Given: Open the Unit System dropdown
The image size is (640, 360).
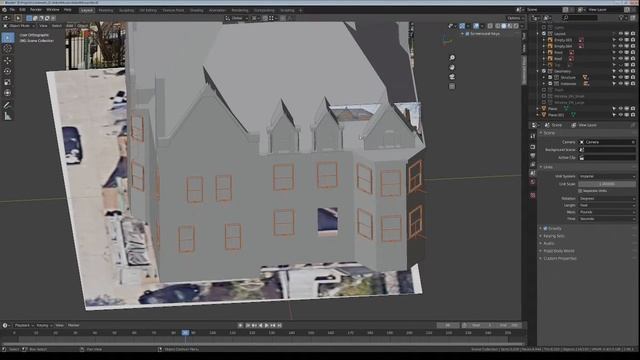Looking at the screenshot, I should pyautogui.click(x=607, y=176).
